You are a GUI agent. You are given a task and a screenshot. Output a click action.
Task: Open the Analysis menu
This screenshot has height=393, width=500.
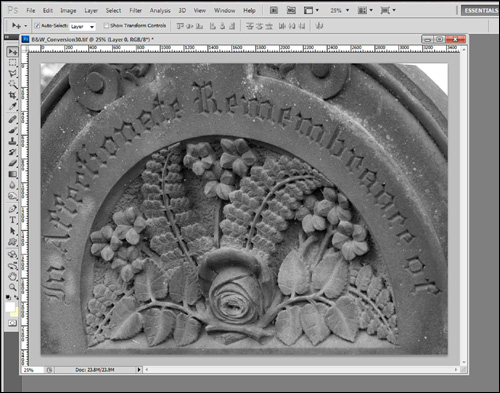(160, 11)
